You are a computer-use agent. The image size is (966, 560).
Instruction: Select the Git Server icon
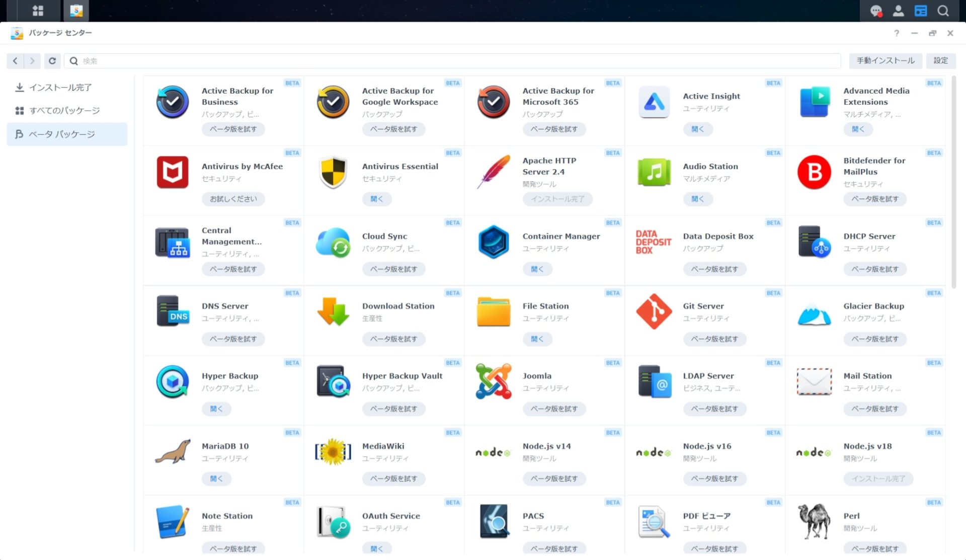[x=653, y=311]
